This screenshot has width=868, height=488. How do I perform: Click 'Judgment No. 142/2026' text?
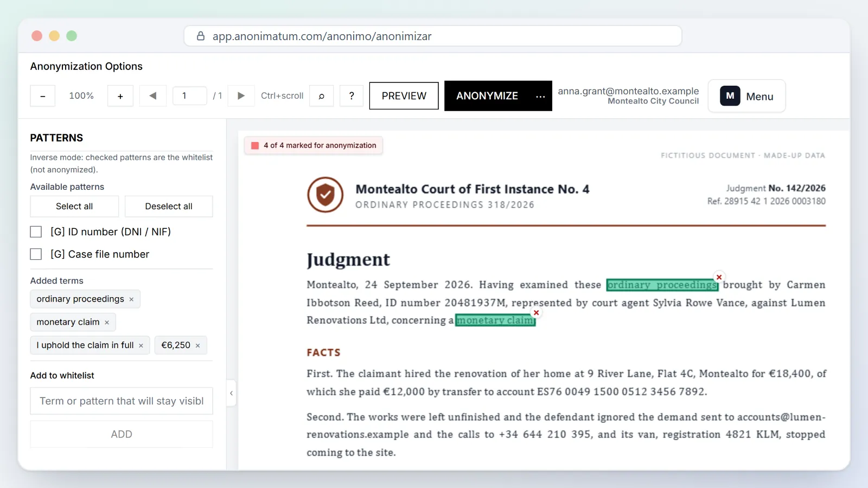pos(776,188)
